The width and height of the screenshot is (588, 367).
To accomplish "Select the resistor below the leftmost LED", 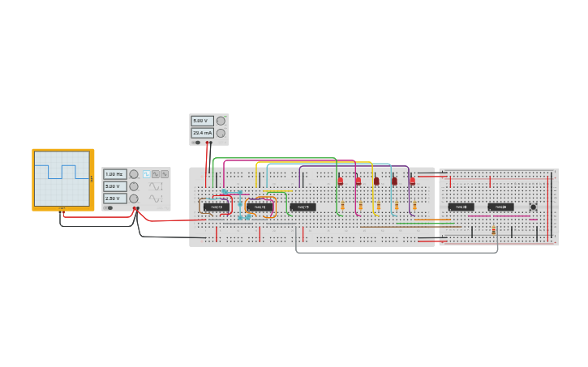I will click(x=342, y=205).
